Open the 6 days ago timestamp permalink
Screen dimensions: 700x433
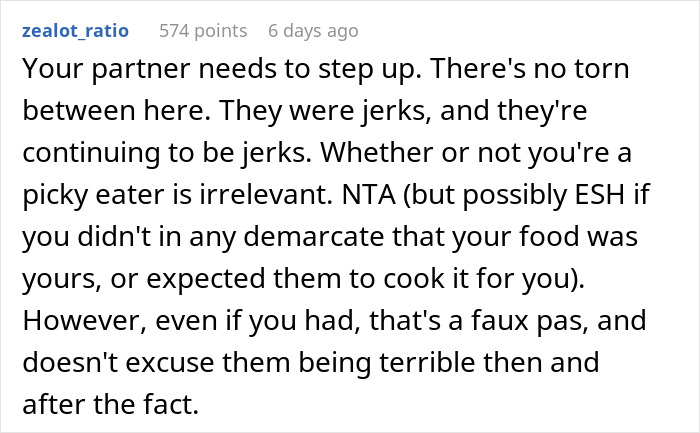[x=313, y=31]
